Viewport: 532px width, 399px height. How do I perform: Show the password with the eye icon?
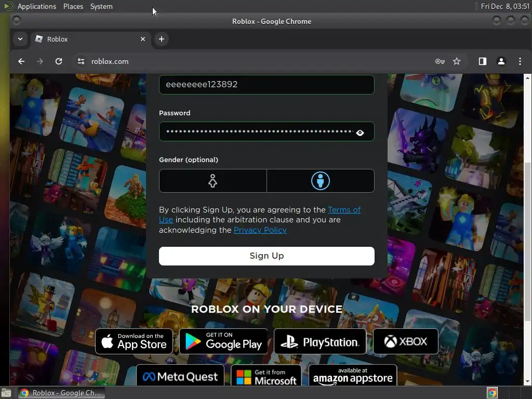click(x=360, y=132)
